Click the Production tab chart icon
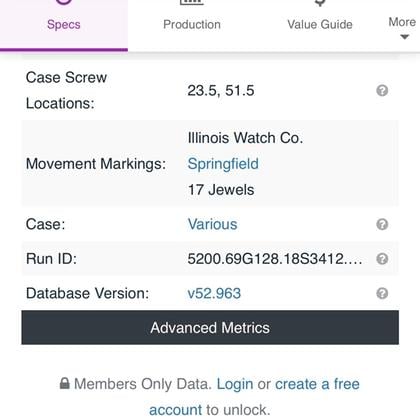 192,2
